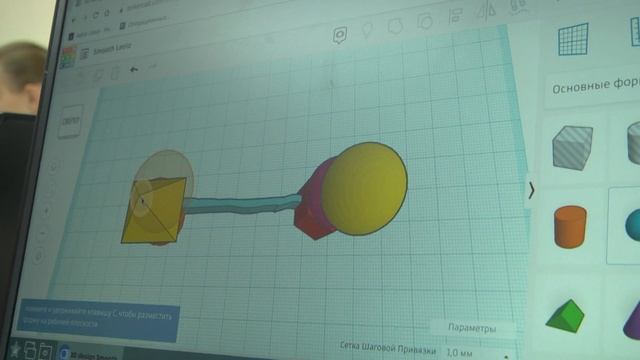Select the Notes pin tool
The width and height of the screenshot is (640, 360).
[x=367, y=31]
